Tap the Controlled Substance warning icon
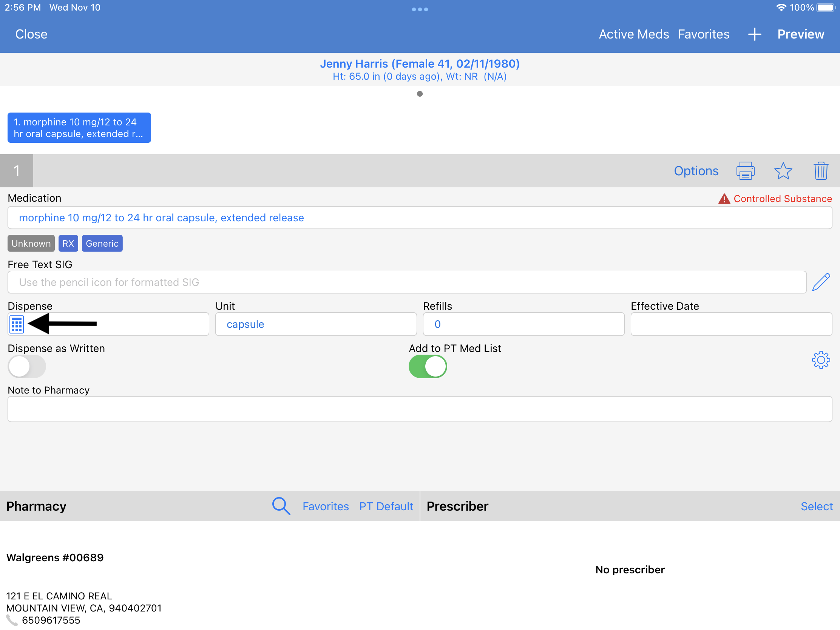The height and width of the screenshot is (630, 840). [x=724, y=199]
